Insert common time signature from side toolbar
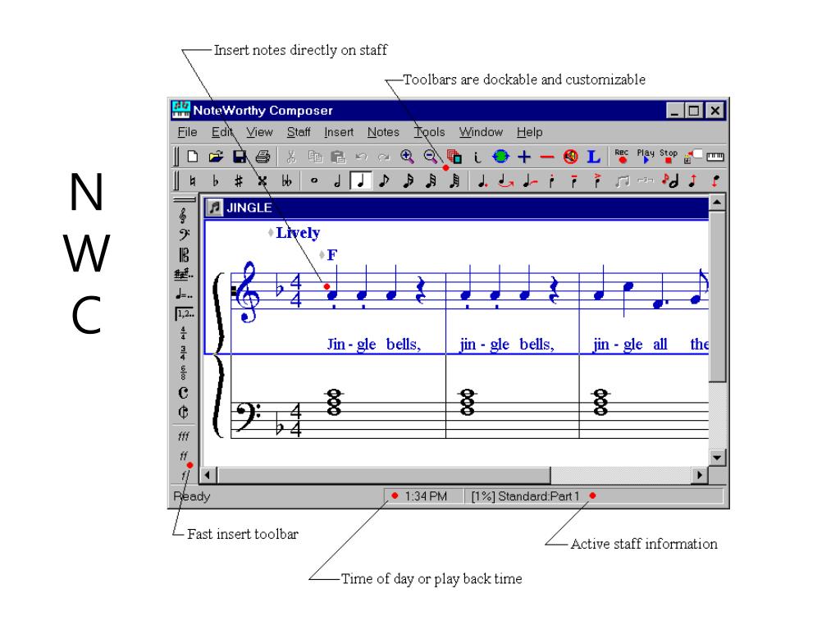Image resolution: width=840 pixels, height=630 pixels. [x=183, y=393]
